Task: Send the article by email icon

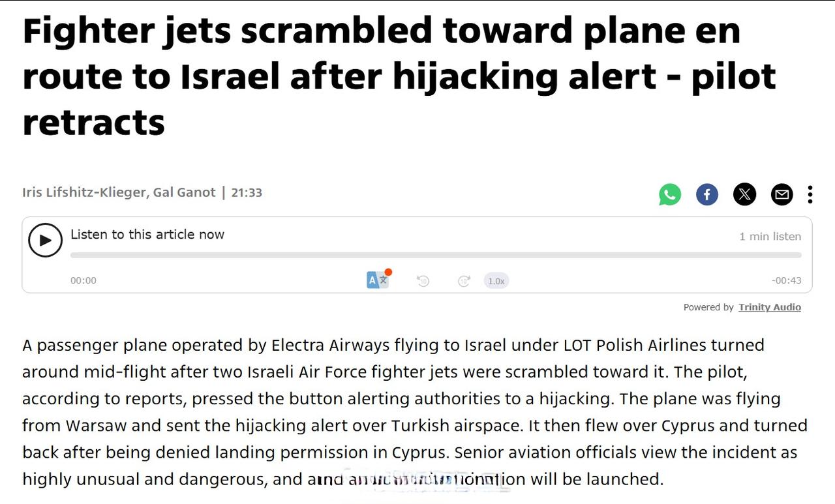Action: 782,194
